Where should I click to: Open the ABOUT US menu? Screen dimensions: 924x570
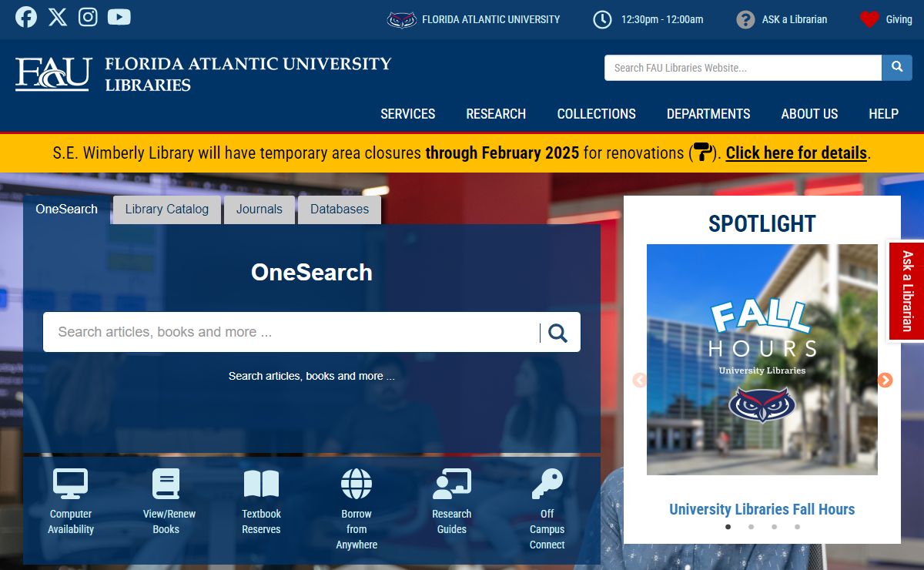[809, 114]
